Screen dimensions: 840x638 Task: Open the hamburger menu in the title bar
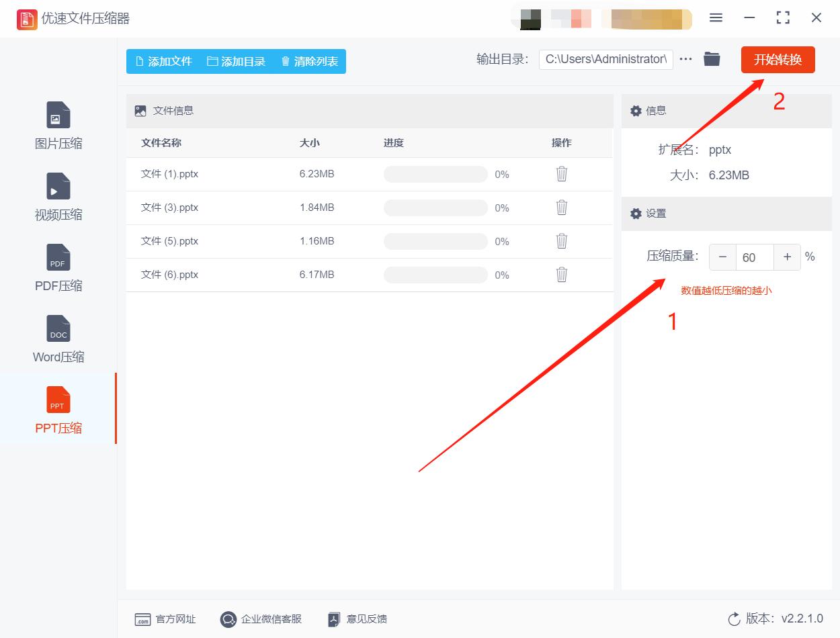(716, 18)
